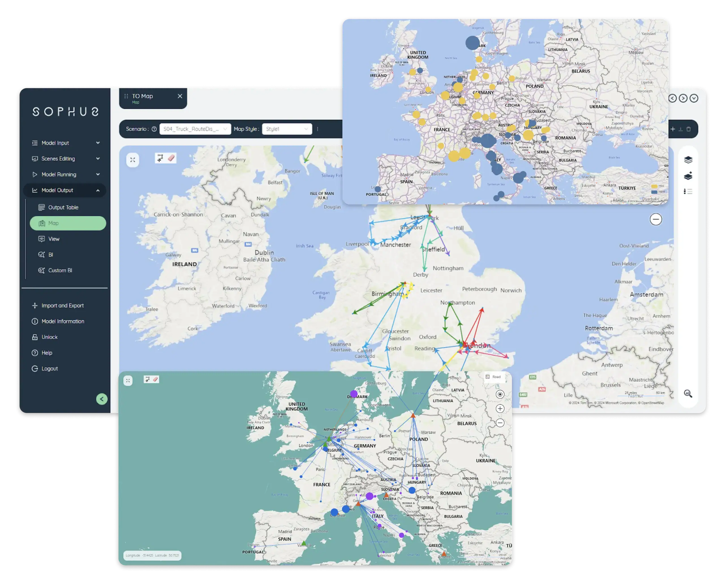724x588 pixels.
Task: Switch to the TO Map tab
Action: click(142, 96)
